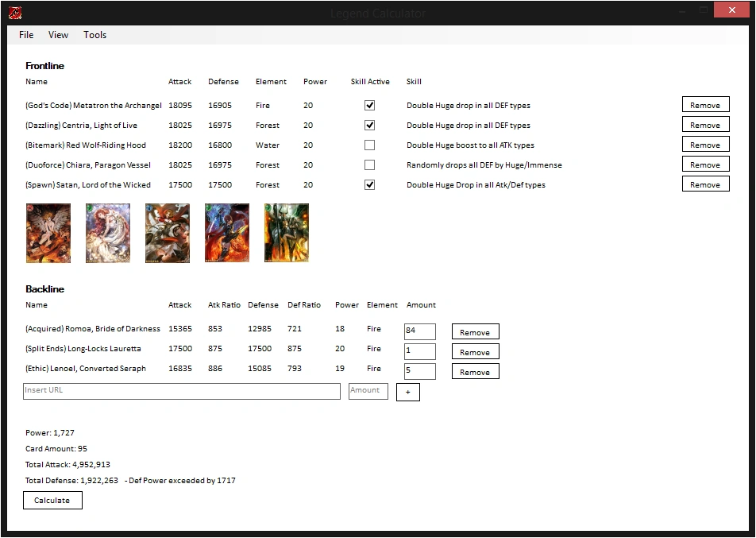Select the Chiara, Paragon Vessel artwork
Viewport: 756px width, 538px height.
pos(226,232)
